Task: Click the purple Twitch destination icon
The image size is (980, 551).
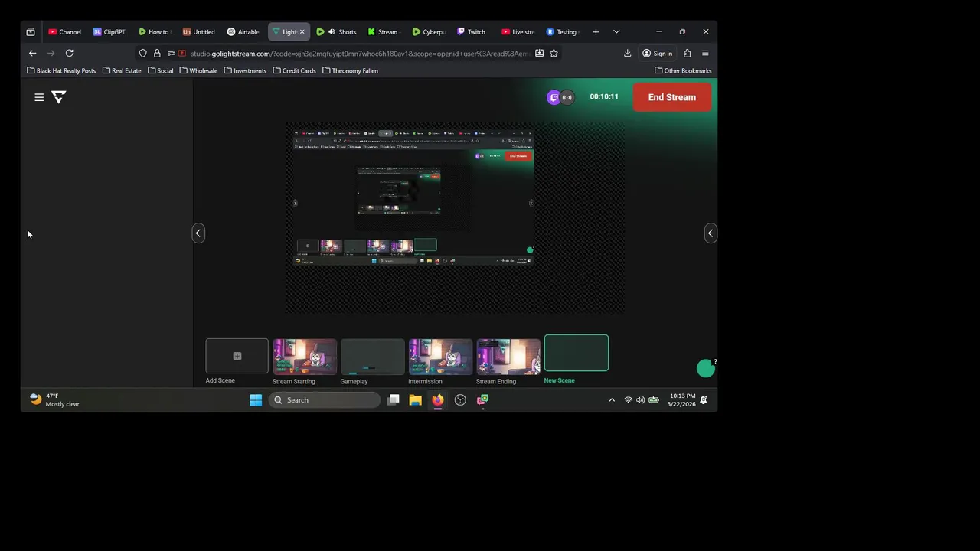Action: (554, 97)
